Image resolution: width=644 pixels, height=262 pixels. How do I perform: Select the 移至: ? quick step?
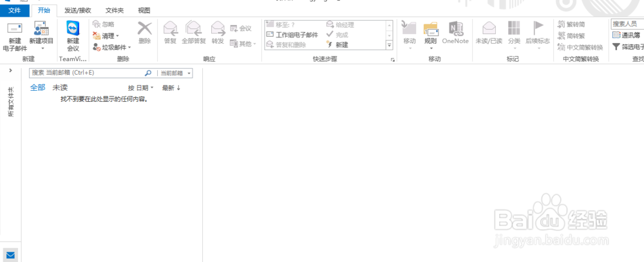pos(281,24)
